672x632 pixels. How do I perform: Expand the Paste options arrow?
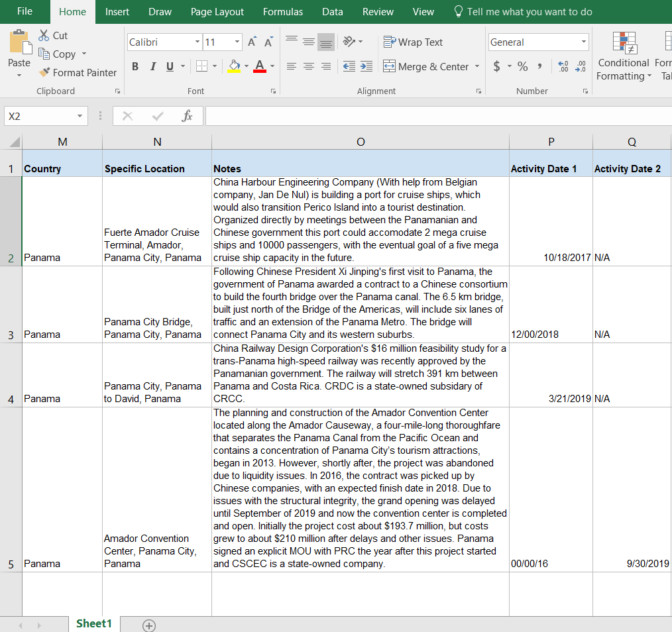coord(19,76)
